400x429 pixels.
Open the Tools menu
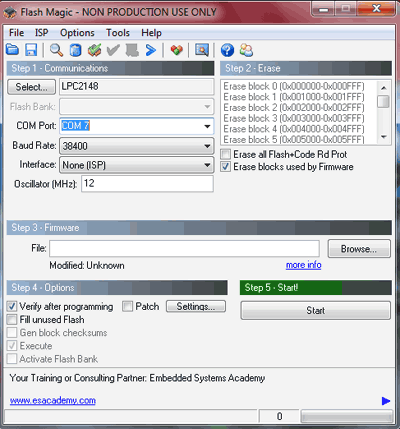click(118, 33)
